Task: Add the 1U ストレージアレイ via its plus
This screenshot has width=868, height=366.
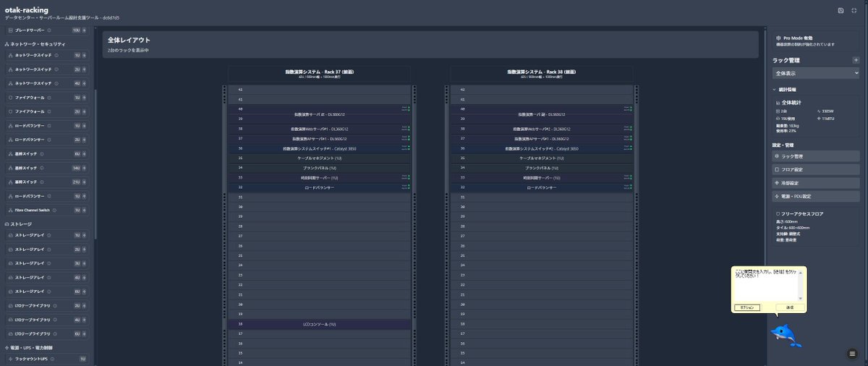Action: point(85,235)
